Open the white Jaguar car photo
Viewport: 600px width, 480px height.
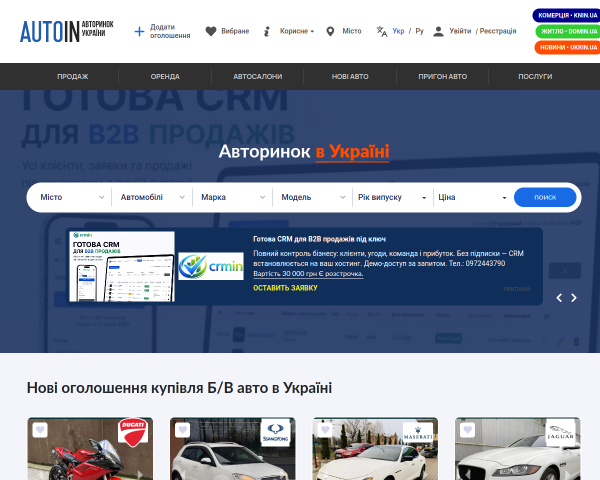pyautogui.click(x=518, y=456)
